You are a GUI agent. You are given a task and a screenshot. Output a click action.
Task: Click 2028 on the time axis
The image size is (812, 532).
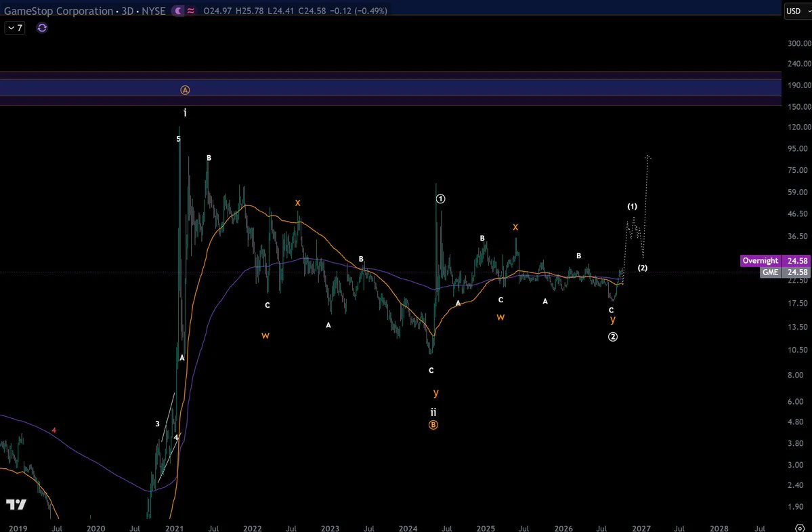pyautogui.click(x=719, y=529)
